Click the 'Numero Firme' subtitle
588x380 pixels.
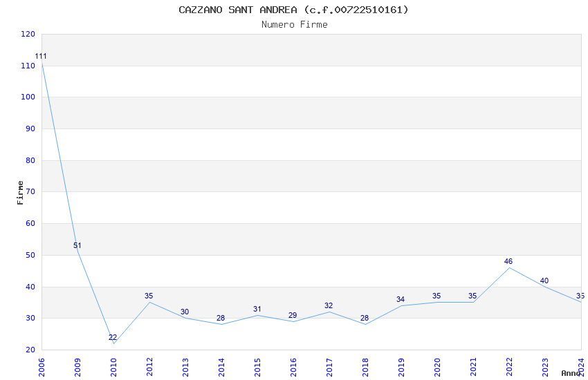295,25
